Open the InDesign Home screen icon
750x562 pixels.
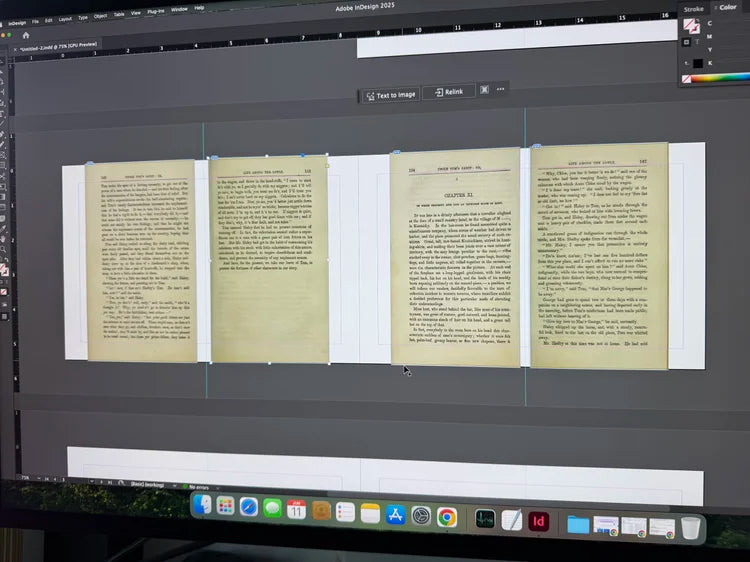point(26,35)
